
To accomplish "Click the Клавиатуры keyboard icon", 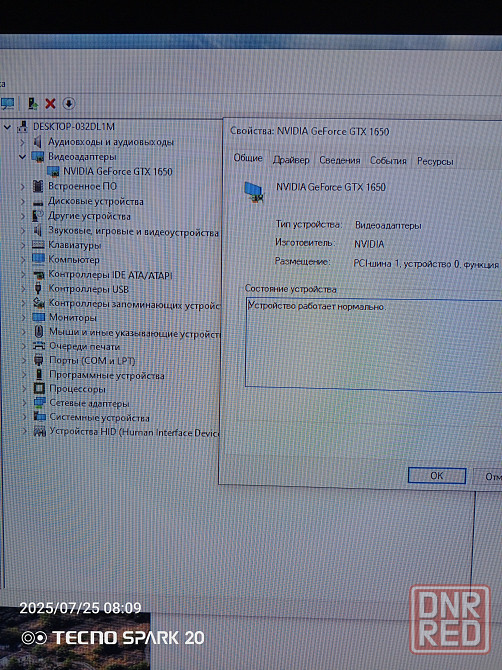I will (38, 245).
